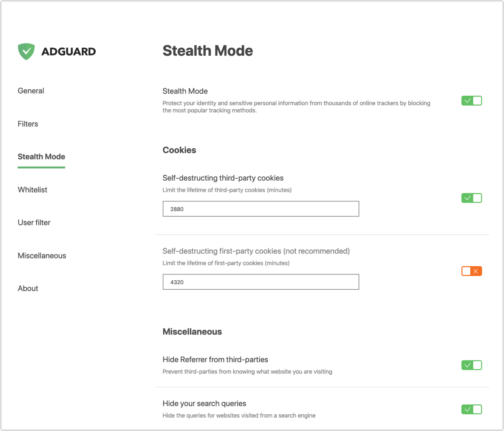Image resolution: width=504 pixels, height=431 pixels.
Task: Switch off Hide your search queries
Action: point(471,409)
